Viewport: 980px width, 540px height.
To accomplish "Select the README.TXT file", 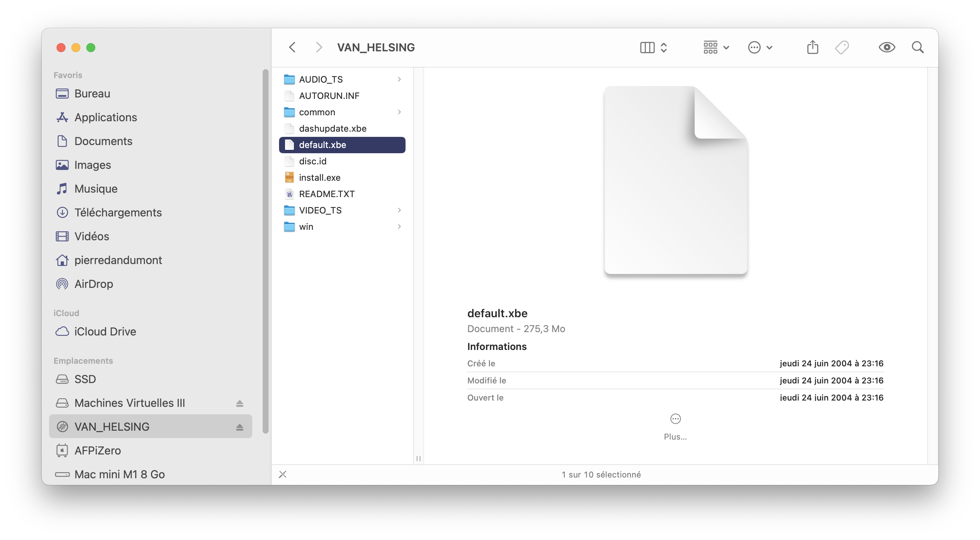I will [x=342, y=194].
